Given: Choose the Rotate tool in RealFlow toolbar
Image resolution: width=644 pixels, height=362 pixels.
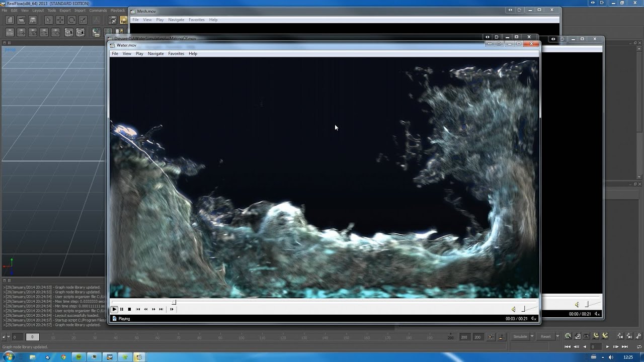Looking at the screenshot, I should (71, 20).
